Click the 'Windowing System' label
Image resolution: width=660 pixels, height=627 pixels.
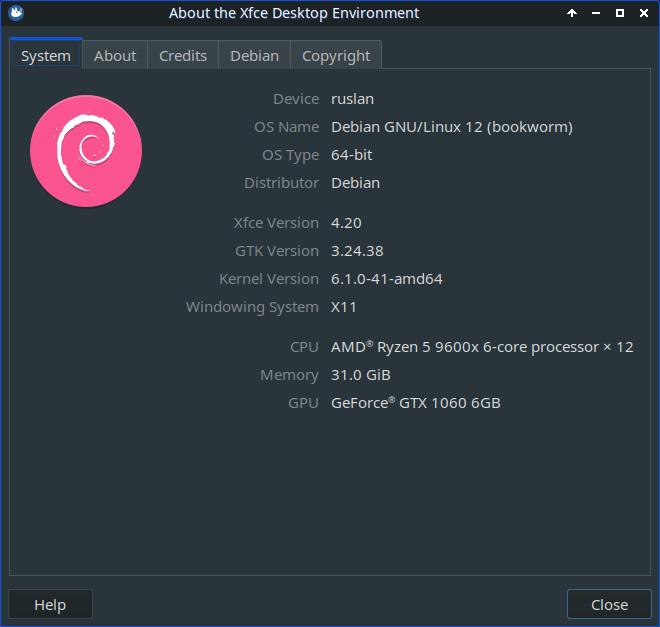(x=253, y=307)
